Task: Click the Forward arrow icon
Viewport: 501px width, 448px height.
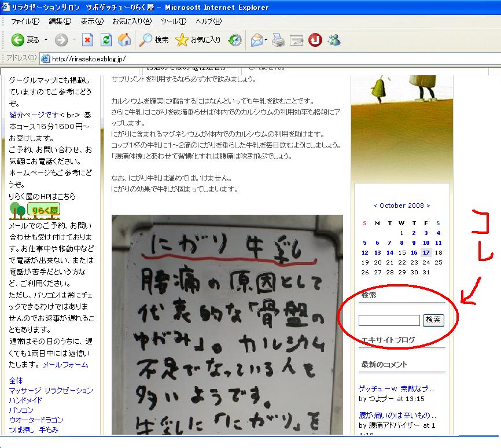Action: point(61,40)
